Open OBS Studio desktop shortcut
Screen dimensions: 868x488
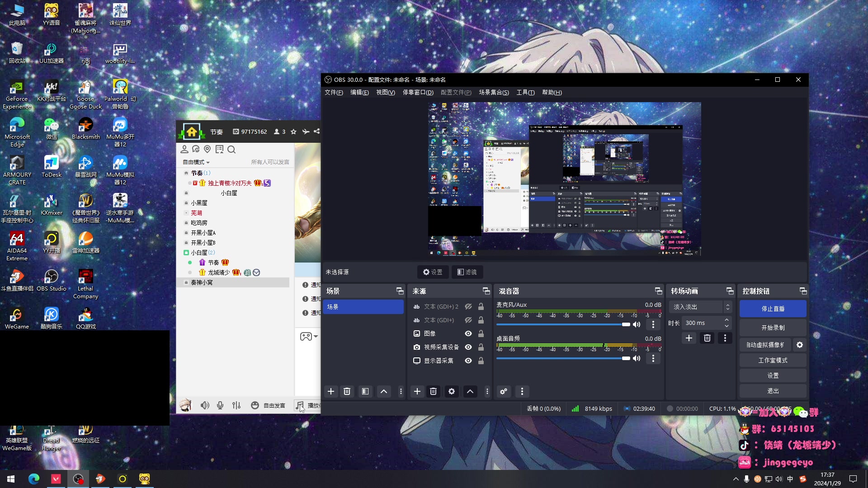click(51, 280)
